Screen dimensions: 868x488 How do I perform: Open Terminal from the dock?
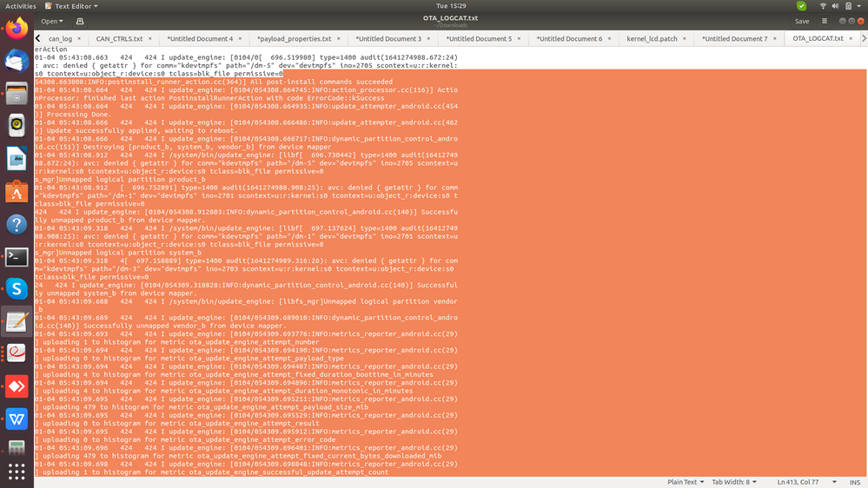17,257
